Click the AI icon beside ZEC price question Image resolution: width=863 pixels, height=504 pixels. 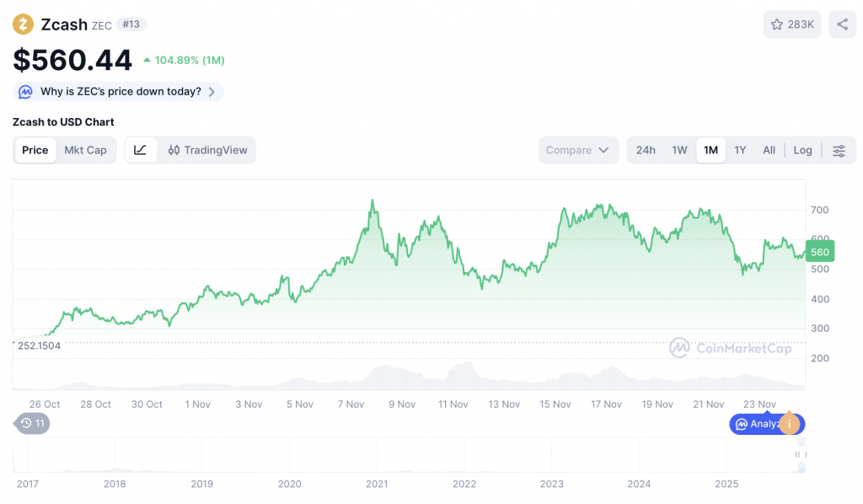tap(26, 92)
